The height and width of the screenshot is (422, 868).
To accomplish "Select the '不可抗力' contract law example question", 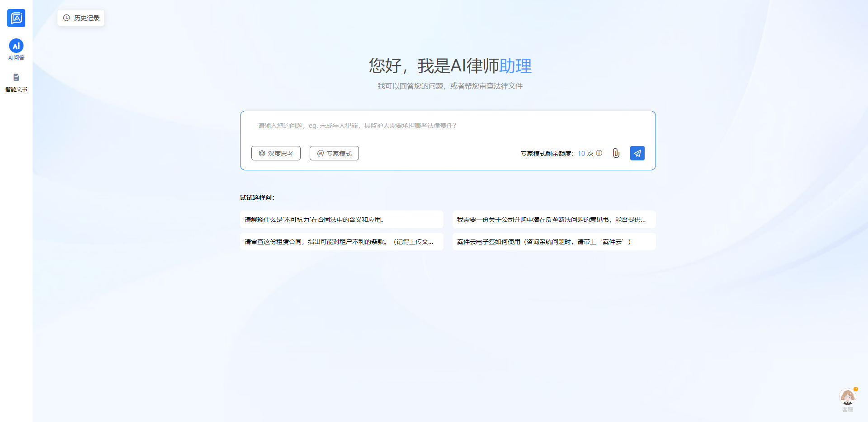I will (x=341, y=220).
